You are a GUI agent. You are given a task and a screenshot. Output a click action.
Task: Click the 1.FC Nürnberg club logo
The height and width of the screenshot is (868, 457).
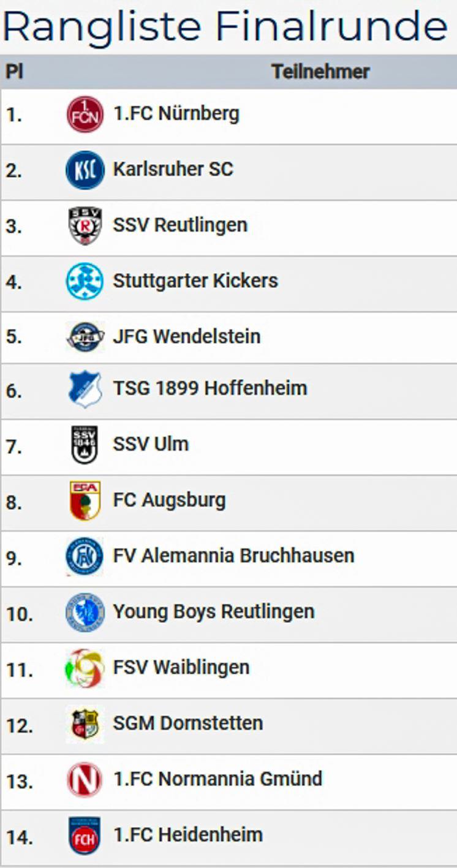(85, 115)
